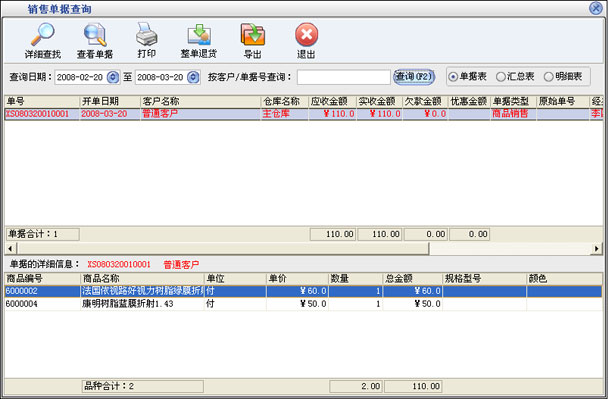Image resolution: width=612 pixels, height=399 pixels.
Task: Click the 仓库名称 column header
Action: coord(285,102)
